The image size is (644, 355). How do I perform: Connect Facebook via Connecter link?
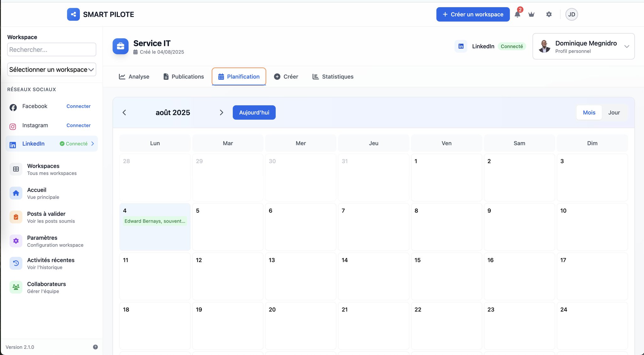(x=78, y=106)
